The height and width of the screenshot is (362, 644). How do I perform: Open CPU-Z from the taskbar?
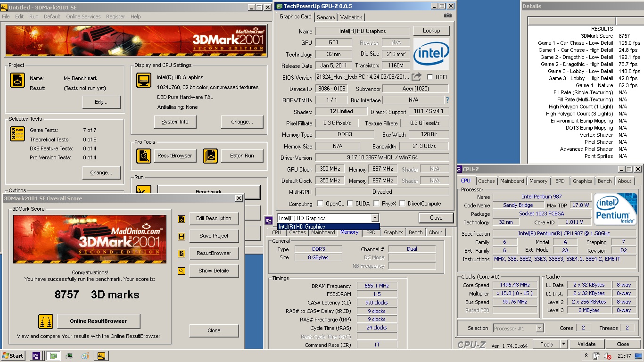(36, 356)
